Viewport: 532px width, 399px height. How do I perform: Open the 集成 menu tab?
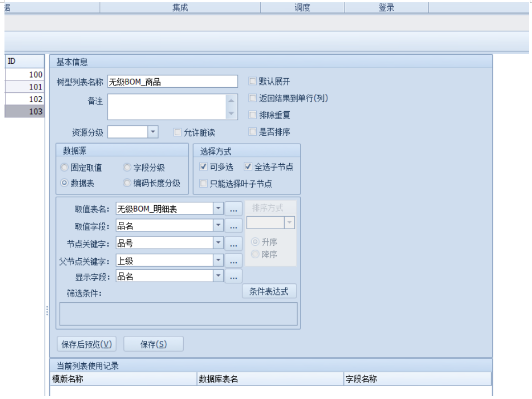click(x=180, y=7)
